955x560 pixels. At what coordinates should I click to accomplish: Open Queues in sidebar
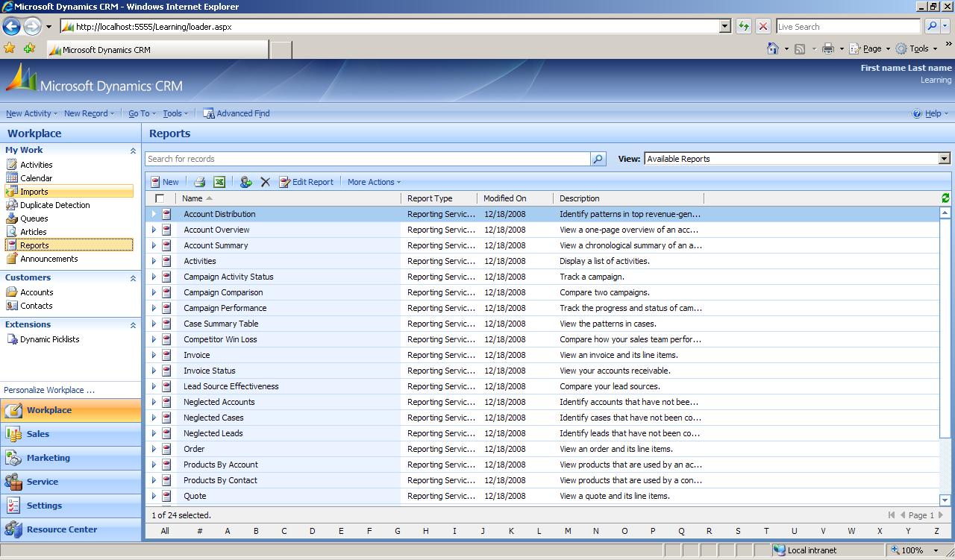click(34, 218)
